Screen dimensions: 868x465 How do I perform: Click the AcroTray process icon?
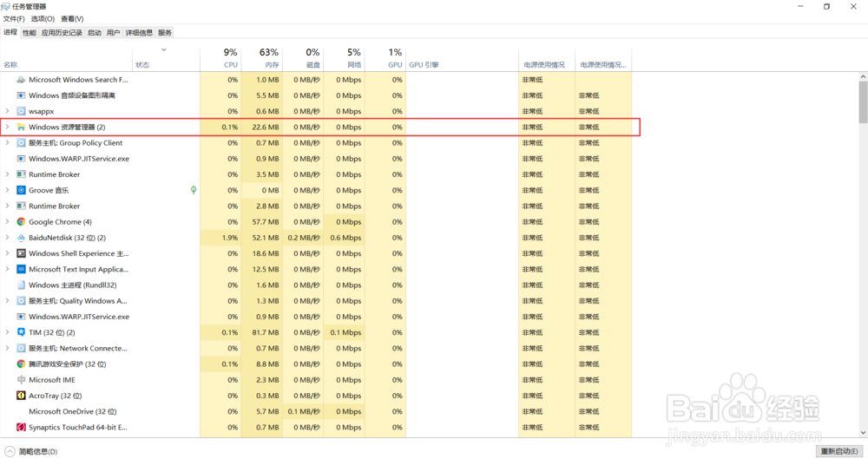click(21, 396)
